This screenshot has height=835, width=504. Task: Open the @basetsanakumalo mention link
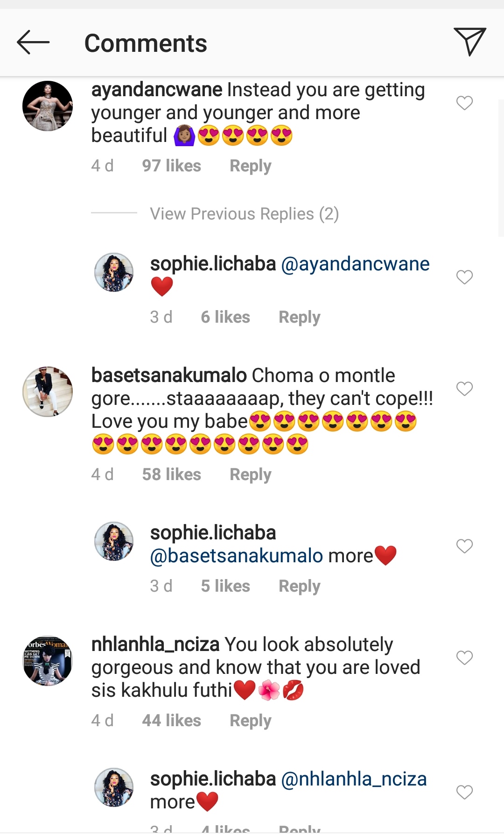coord(237,556)
